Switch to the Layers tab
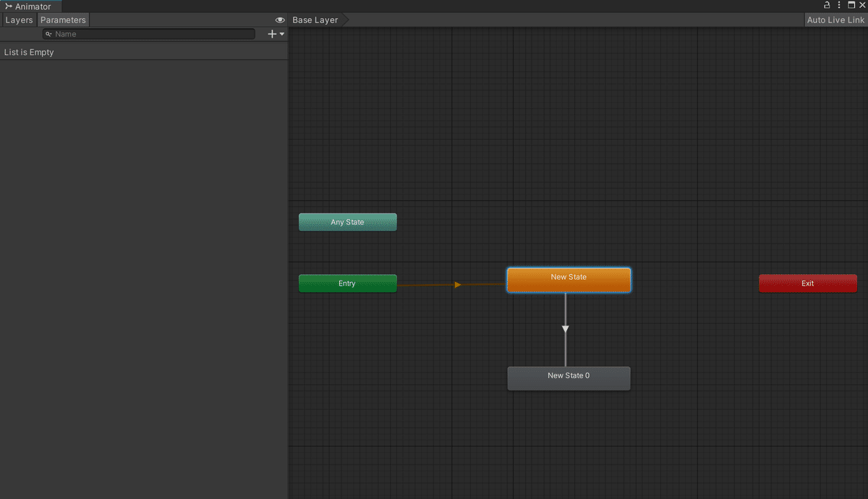868x499 pixels. [x=19, y=20]
